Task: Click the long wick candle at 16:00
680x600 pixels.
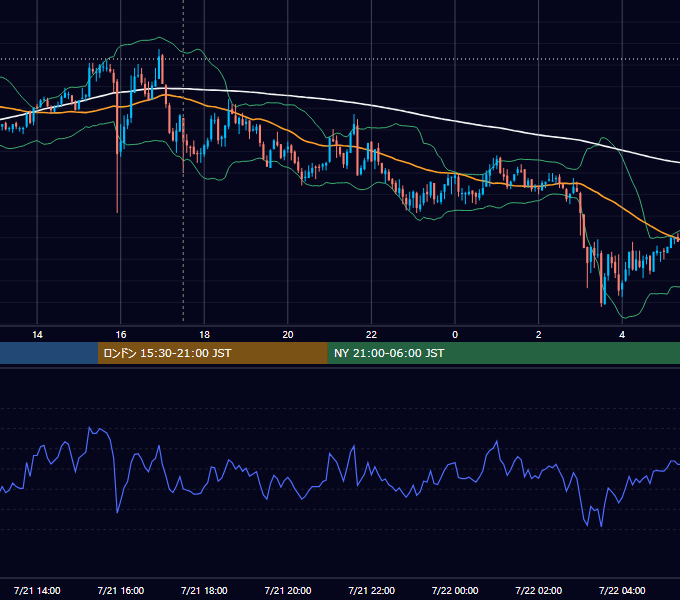Action: pos(118,147)
